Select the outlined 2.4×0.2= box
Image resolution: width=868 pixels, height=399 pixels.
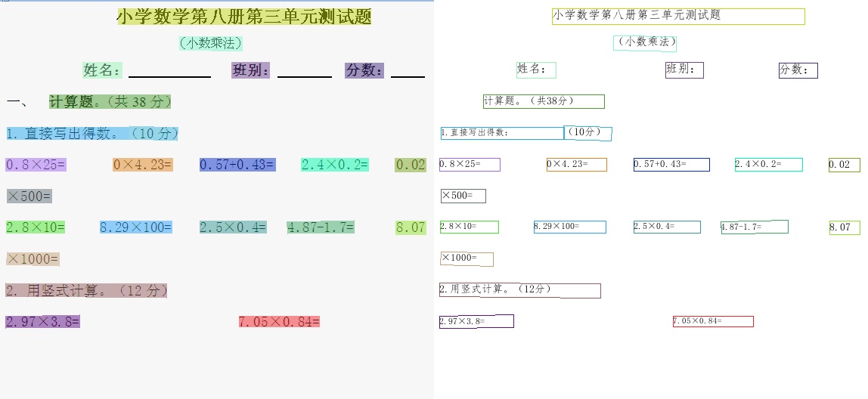[768, 165]
